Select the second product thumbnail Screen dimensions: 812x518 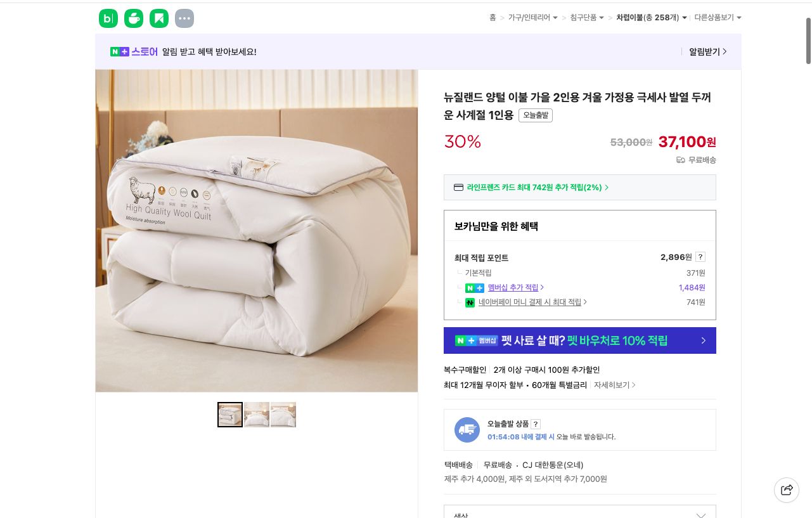(256, 414)
